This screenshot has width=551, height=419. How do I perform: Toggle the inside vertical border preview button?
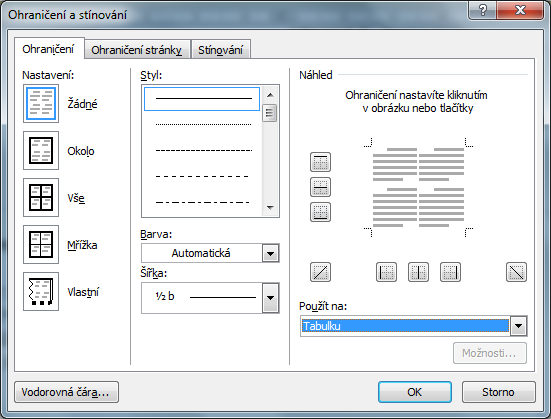pyautogui.click(x=418, y=272)
